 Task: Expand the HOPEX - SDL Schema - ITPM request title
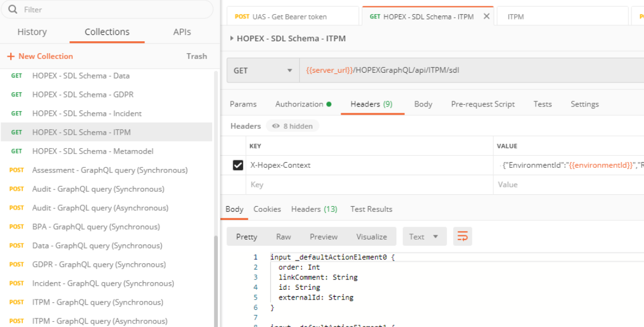232,38
